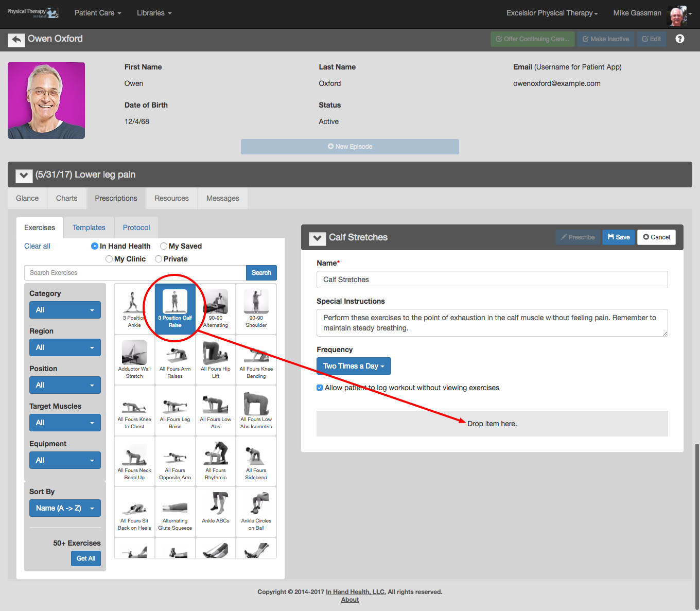The width and height of the screenshot is (700, 611).
Task: Switch to the Templates tab
Action: [x=89, y=228]
